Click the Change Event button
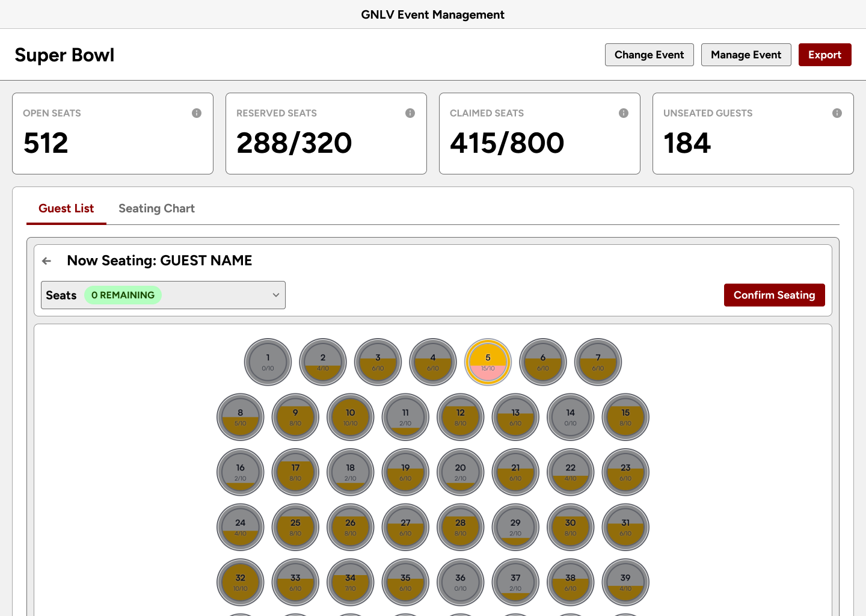Viewport: 866px width, 616px height. [649, 55]
